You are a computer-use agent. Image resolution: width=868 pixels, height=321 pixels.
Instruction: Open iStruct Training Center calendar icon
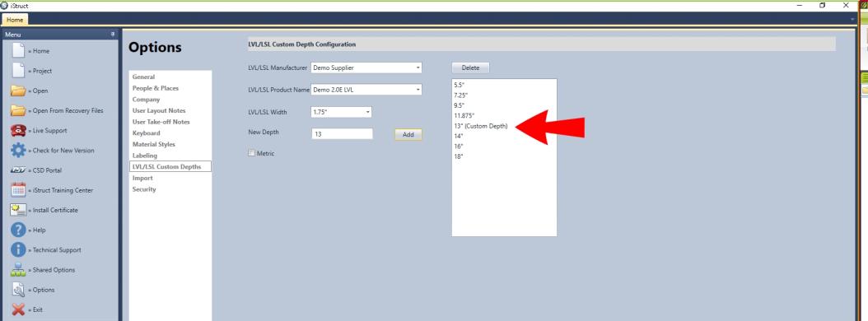coord(18,190)
